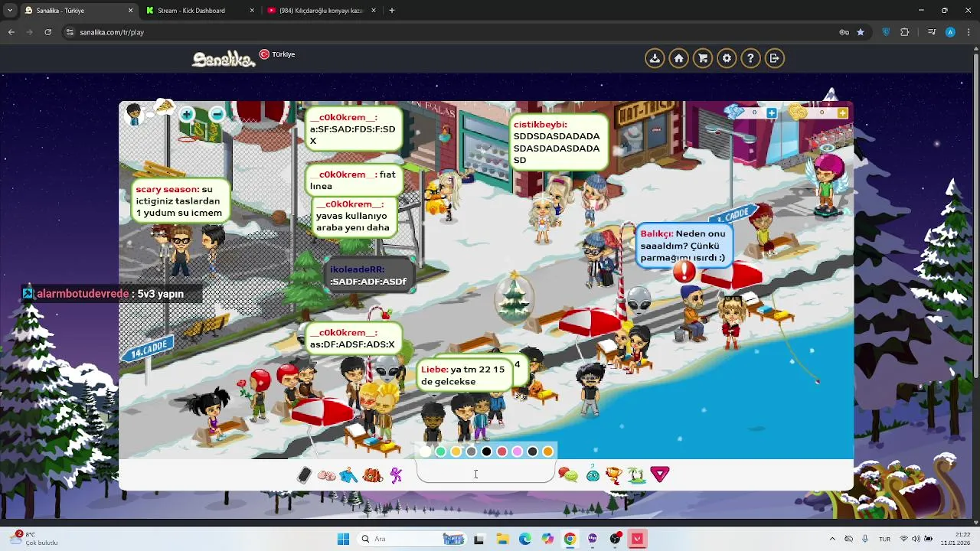Click the teal creature help icon
The image size is (980, 551).
(x=593, y=475)
